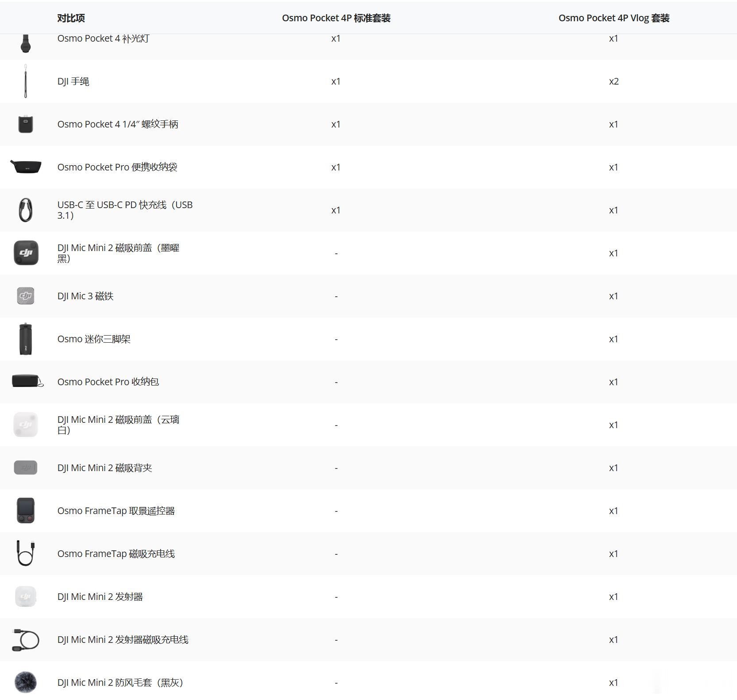Click 标准套装 x1 value for DJI 手绳

point(336,81)
